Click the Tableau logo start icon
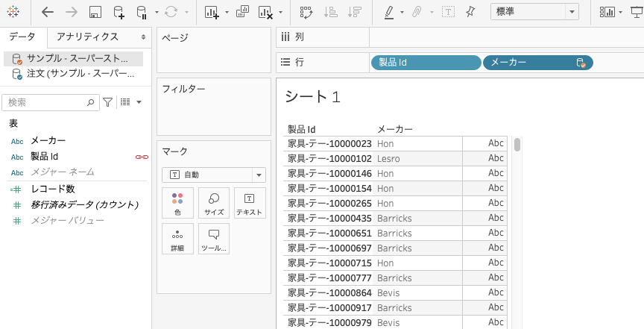The height and width of the screenshot is (329, 644). point(13,12)
